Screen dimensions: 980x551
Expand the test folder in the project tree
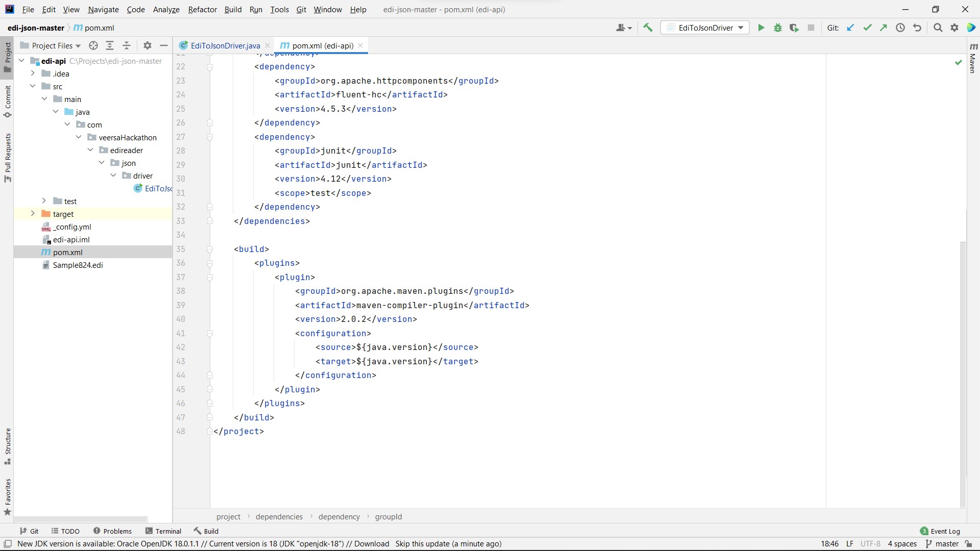(x=45, y=201)
